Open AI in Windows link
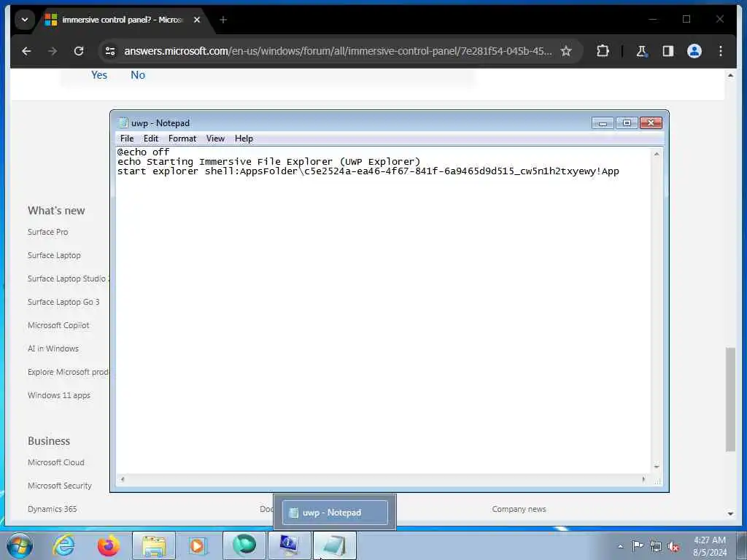This screenshot has width=747, height=560. [53, 349]
